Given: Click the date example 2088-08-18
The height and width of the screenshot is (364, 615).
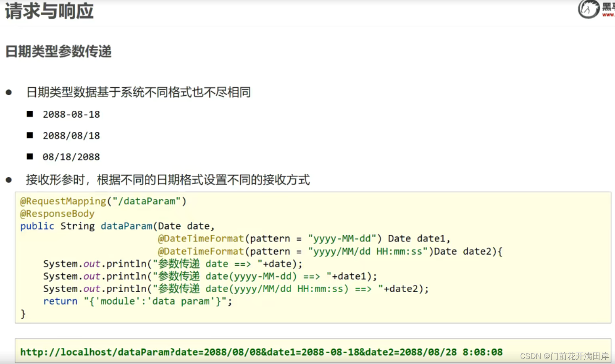Looking at the screenshot, I should coord(71,114).
